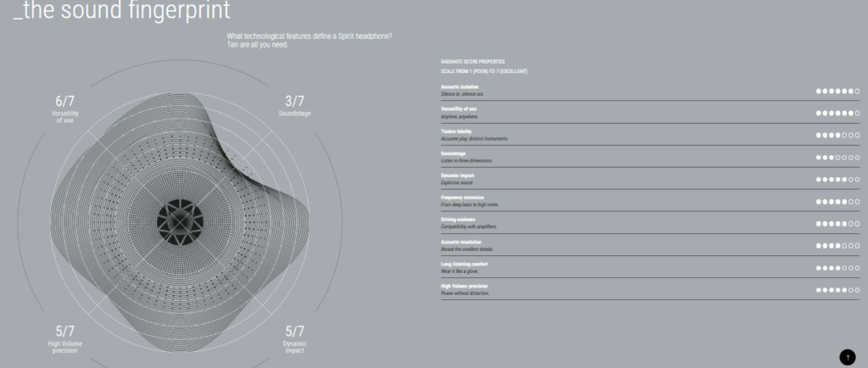The image size is (868, 368).
Task: Click the Driving easiness rating dots
Action: coord(837,224)
